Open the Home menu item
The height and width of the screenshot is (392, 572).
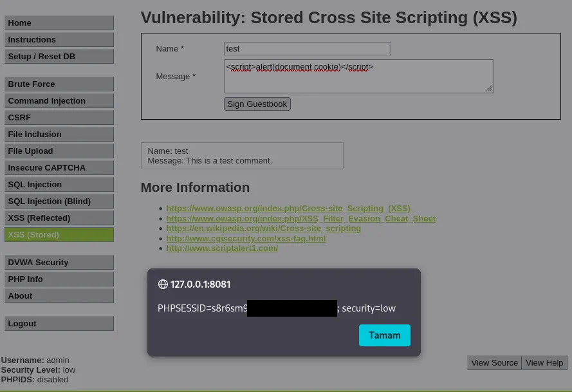point(59,23)
